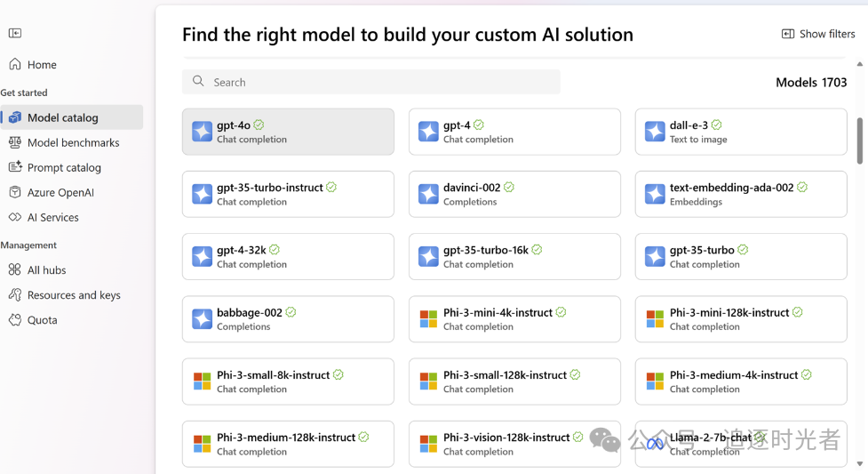
Task: Select the Phi-3-mini-4k-instruct model card
Action: tap(514, 318)
